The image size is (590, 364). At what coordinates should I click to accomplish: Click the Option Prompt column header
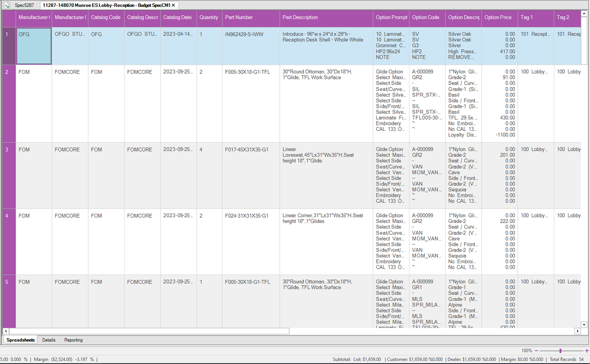point(391,17)
